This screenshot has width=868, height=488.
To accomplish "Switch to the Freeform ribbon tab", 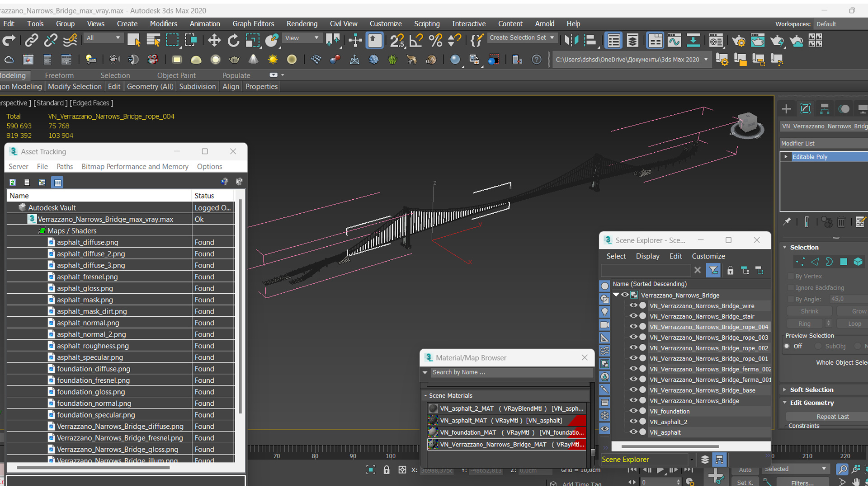I will pos(59,75).
